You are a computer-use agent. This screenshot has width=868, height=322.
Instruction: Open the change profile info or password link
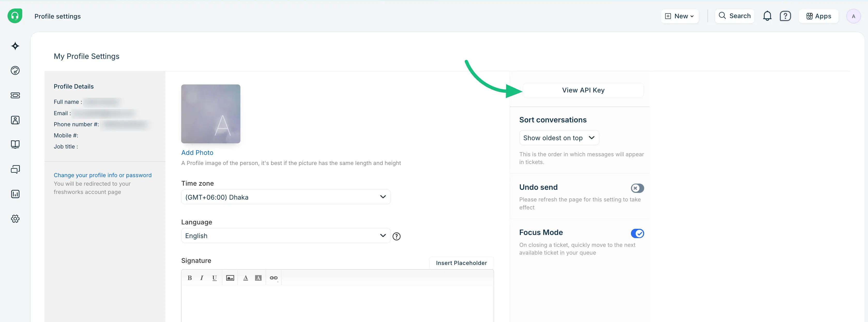(103, 175)
